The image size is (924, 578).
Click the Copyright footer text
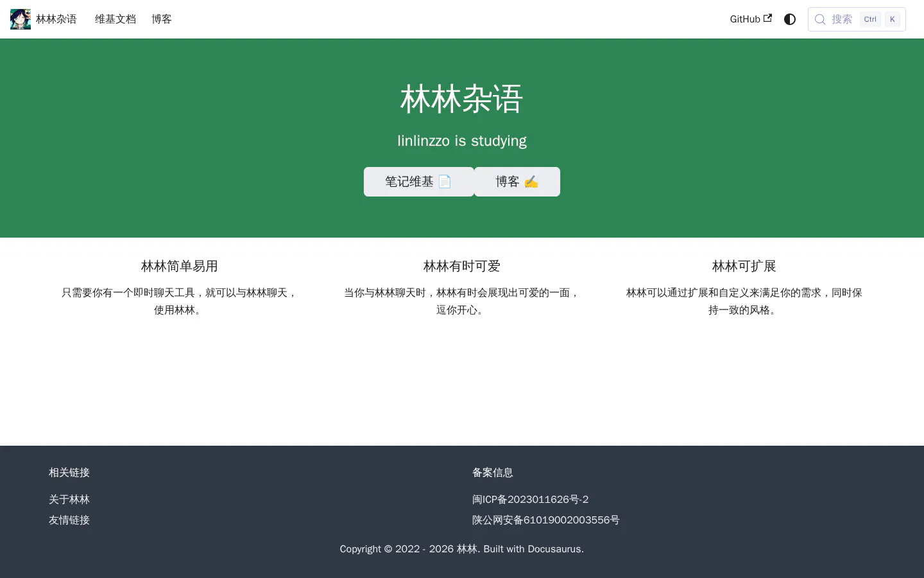coord(462,549)
